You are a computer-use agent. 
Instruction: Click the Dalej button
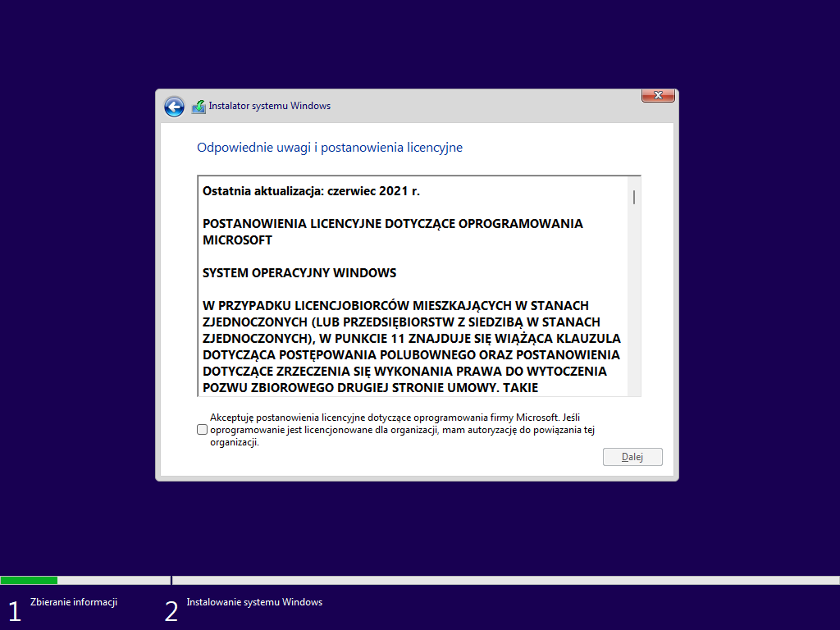[632, 457]
